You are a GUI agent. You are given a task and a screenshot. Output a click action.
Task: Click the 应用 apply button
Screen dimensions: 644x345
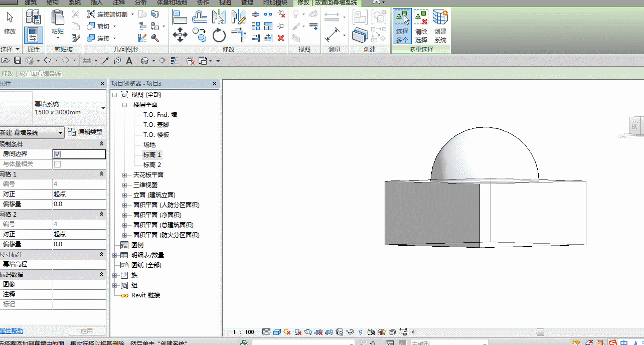[x=87, y=331]
